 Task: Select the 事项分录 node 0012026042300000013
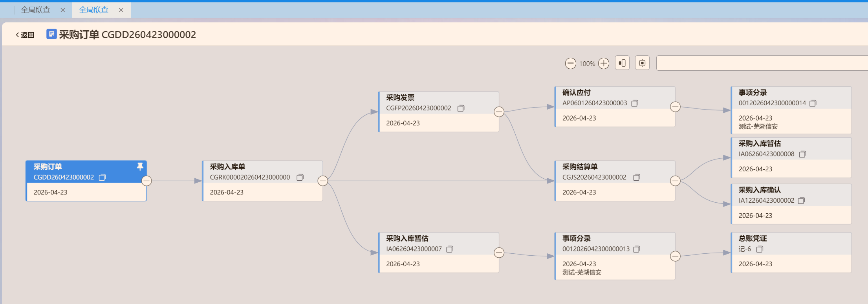615,256
